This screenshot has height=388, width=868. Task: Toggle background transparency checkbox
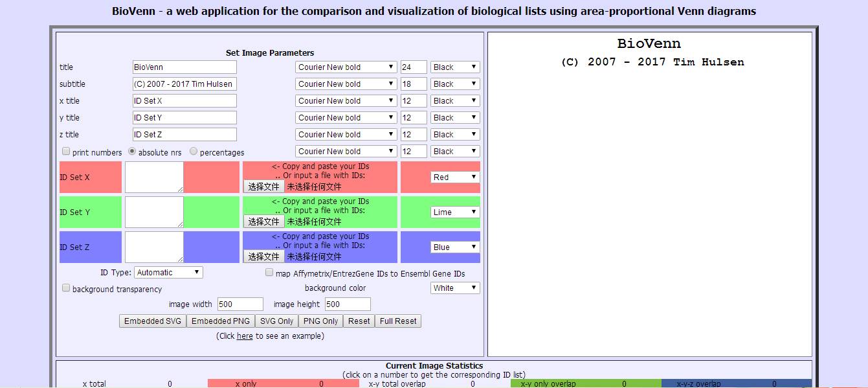tap(66, 288)
